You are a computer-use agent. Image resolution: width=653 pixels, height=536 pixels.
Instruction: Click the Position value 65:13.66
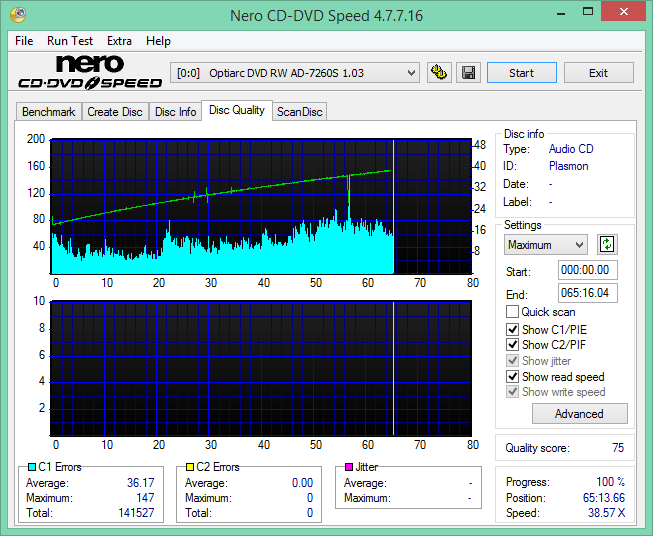[604, 498]
